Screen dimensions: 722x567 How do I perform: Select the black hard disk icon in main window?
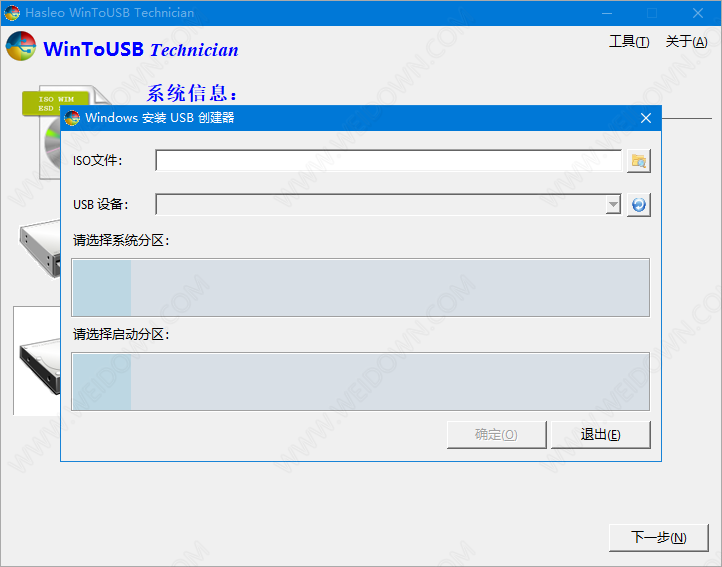[40, 366]
